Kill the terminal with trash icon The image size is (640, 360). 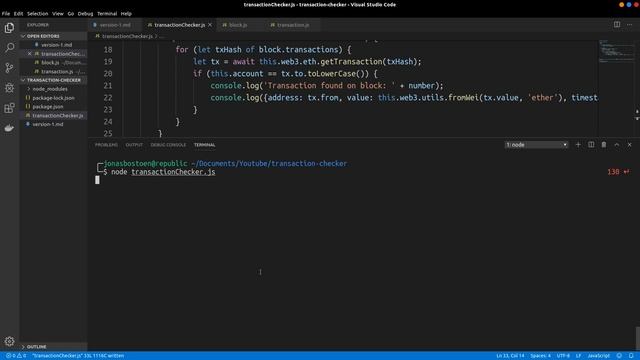click(x=604, y=145)
